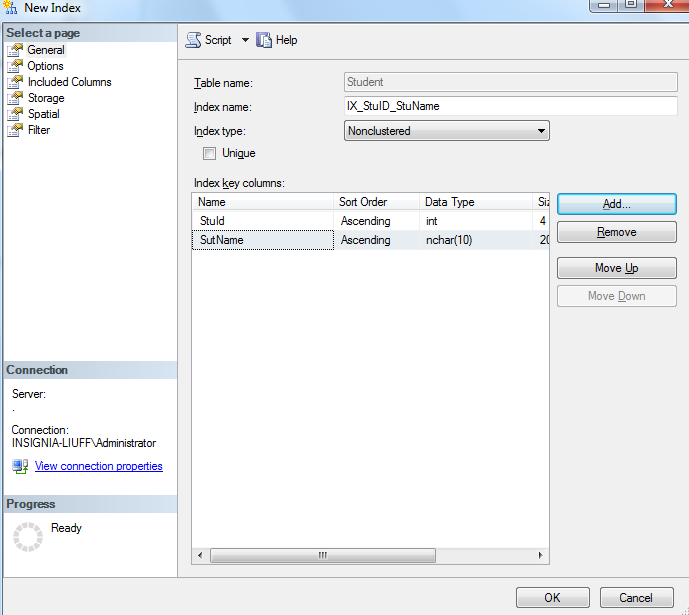Click the connection properties icon
Screen dimensions: 689x615
20,466
